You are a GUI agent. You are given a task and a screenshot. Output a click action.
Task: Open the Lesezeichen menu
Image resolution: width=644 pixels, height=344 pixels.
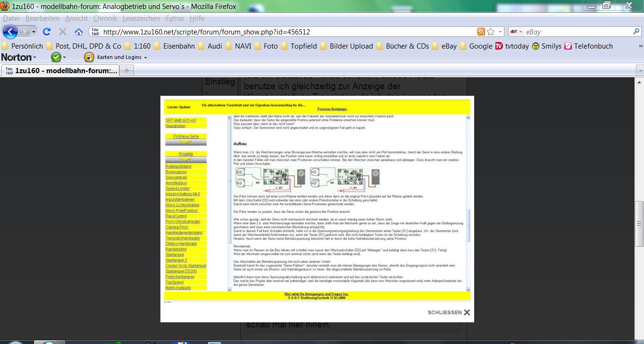(141, 18)
